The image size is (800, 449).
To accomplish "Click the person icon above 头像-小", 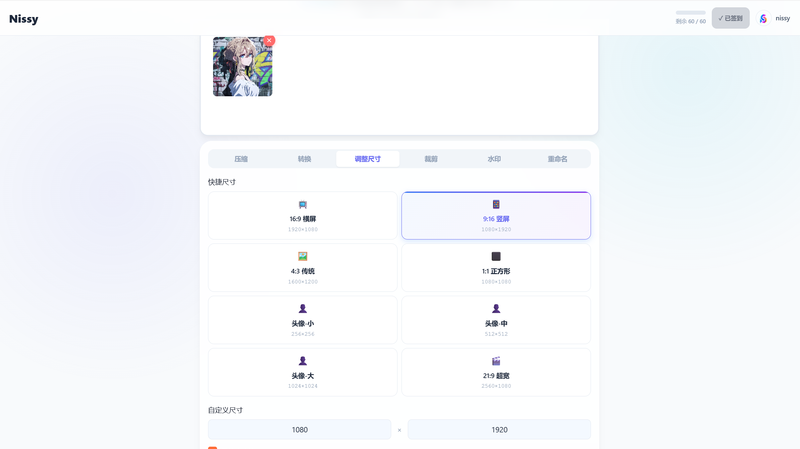I will 303,309.
